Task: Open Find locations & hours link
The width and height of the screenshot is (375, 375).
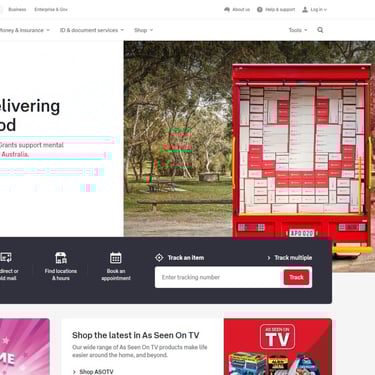Action: (x=61, y=274)
